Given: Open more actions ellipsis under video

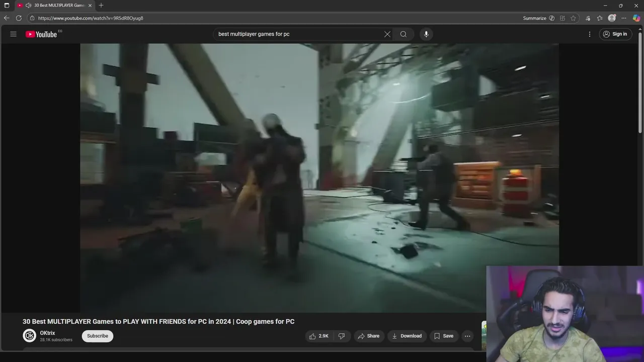Looking at the screenshot, I should pos(467,336).
